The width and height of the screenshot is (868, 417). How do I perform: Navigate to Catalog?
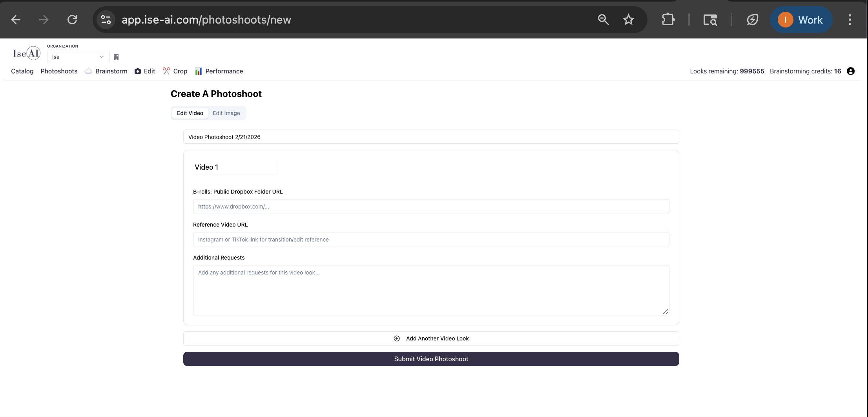point(22,71)
